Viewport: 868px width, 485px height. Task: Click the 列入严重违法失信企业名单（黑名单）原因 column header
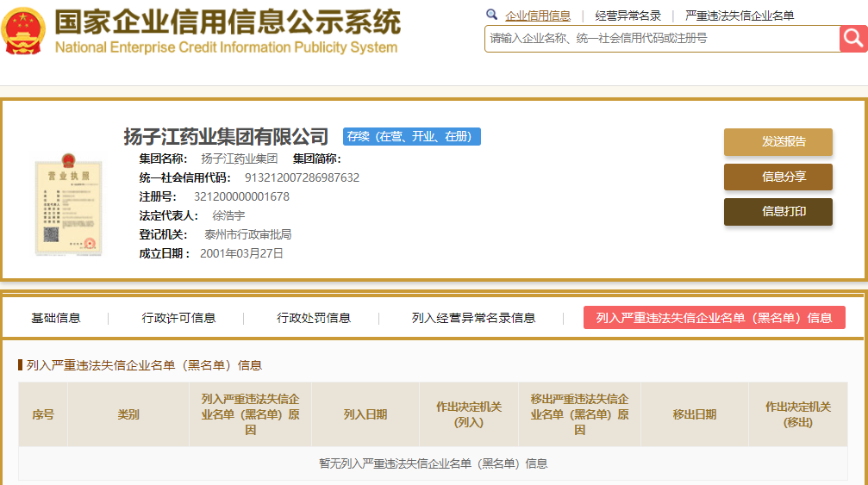[x=250, y=414]
